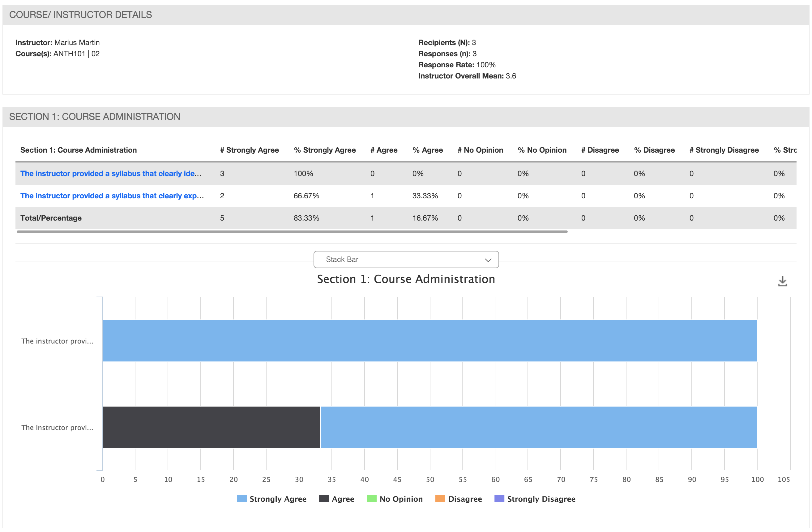The image size is (812, 532).
Task: Click the 66.67% cell in second row
Action: coord(306,196)
